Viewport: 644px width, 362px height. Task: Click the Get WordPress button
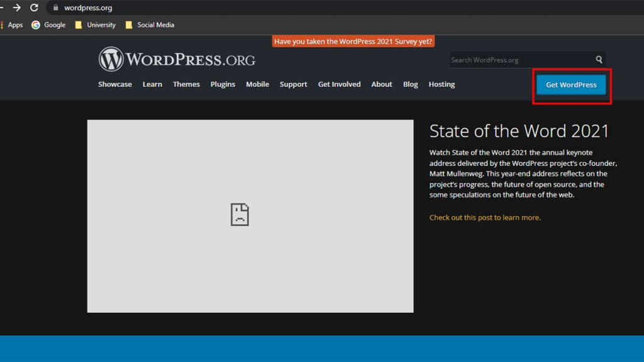coord(571,85)
